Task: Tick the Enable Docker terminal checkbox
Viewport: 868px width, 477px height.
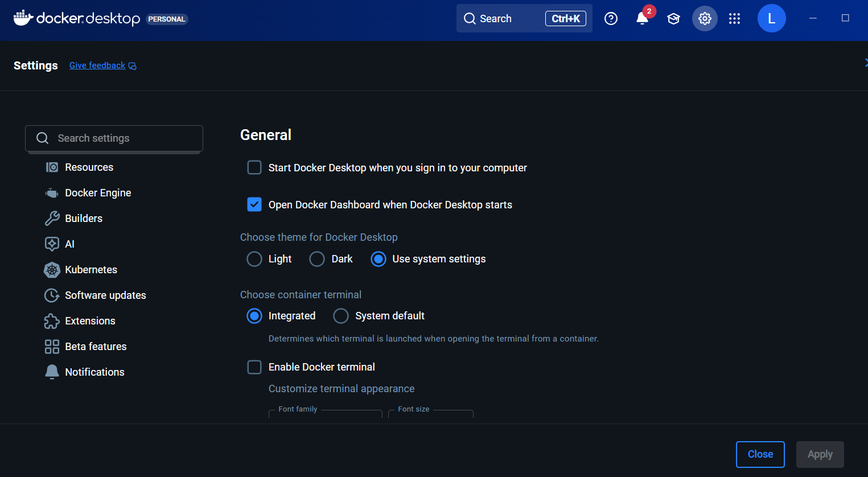Action: tap(254, 367)
